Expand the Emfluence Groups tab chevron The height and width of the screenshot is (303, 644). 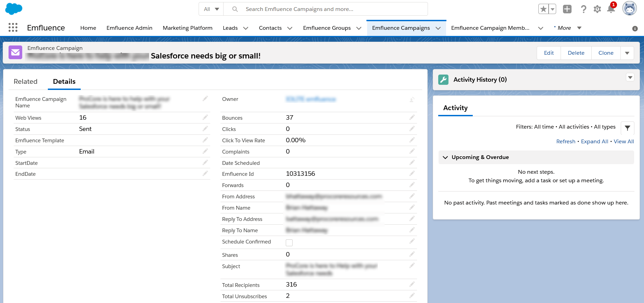[x=359, y=28]
